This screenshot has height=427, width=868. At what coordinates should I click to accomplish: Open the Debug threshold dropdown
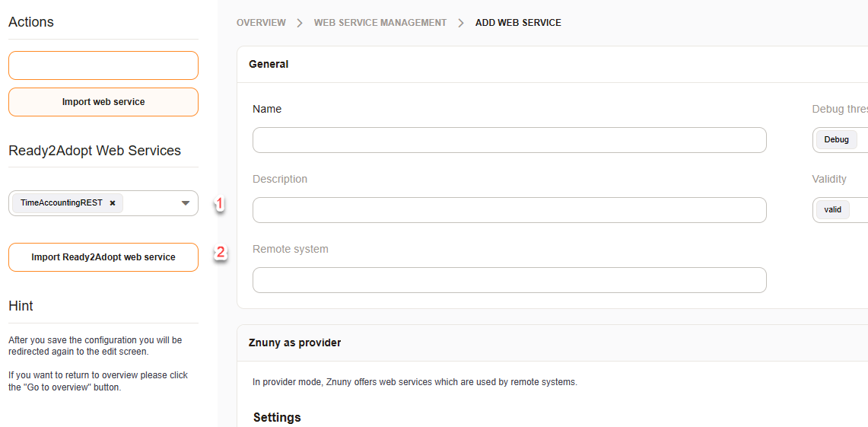coord(840,140)
